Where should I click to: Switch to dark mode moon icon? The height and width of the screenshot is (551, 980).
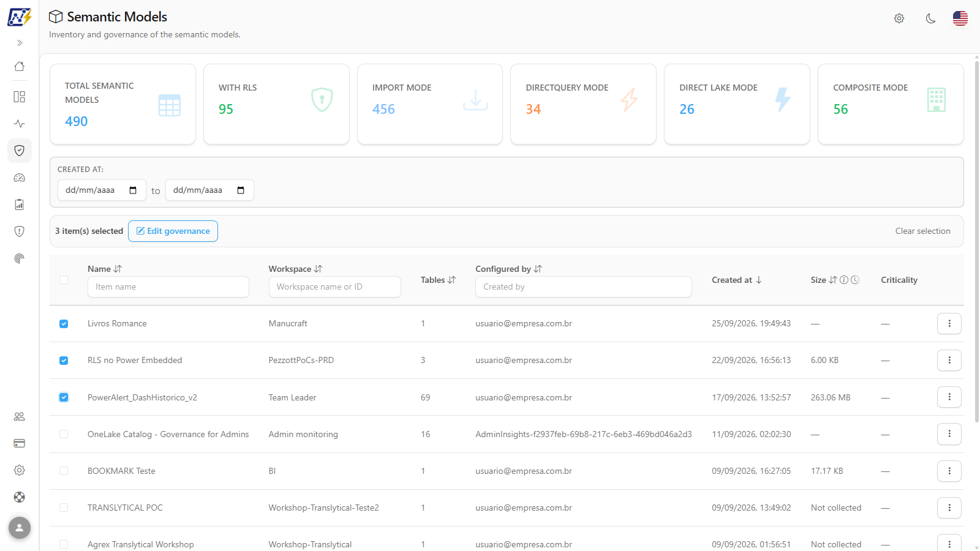pyautogui.click(x=930, y=18)
